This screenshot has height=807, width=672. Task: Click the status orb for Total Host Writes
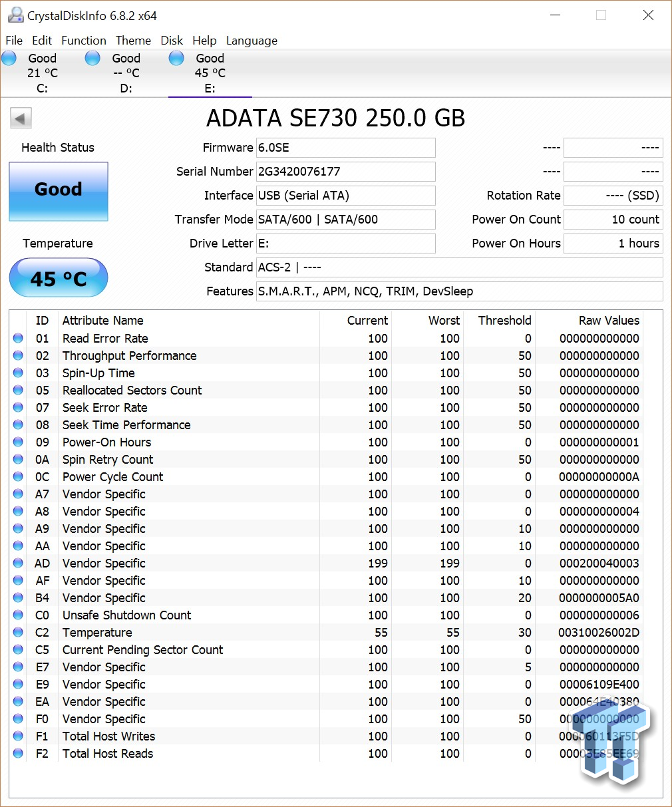(x=18, y=736)
